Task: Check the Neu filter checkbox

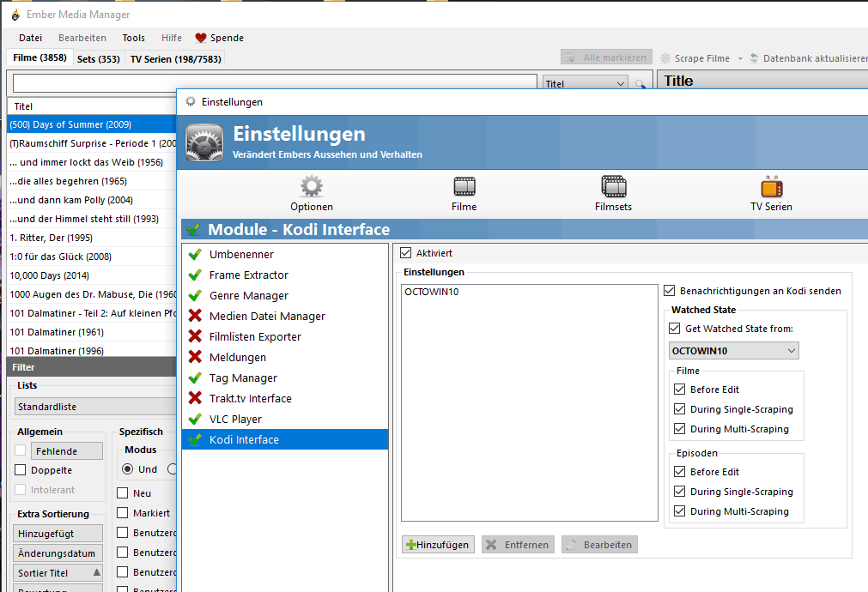Action: (x=123, y=493)
